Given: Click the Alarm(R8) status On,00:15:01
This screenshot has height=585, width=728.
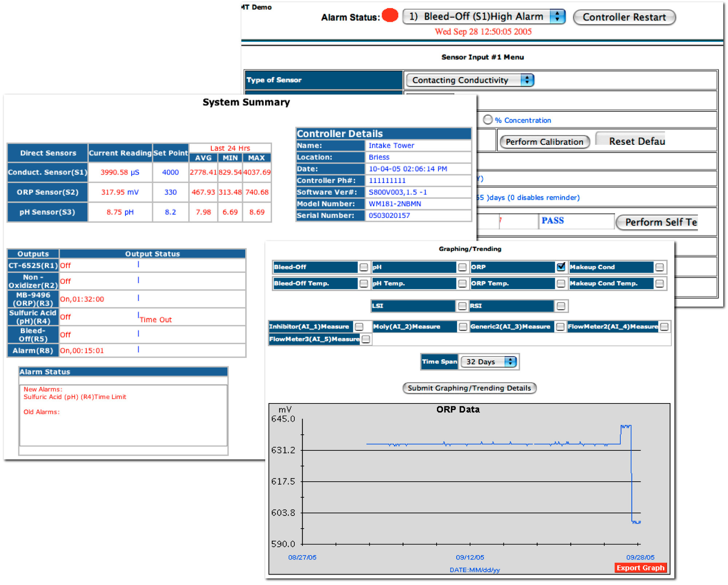Looking at the screenshot, I should (x=82, y=351).
